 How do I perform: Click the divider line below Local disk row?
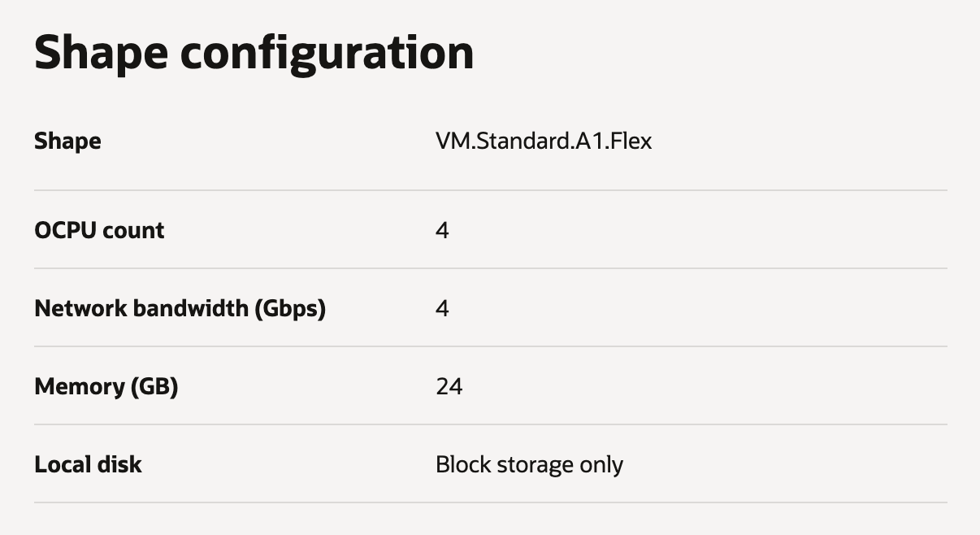[x=490, y=502]
